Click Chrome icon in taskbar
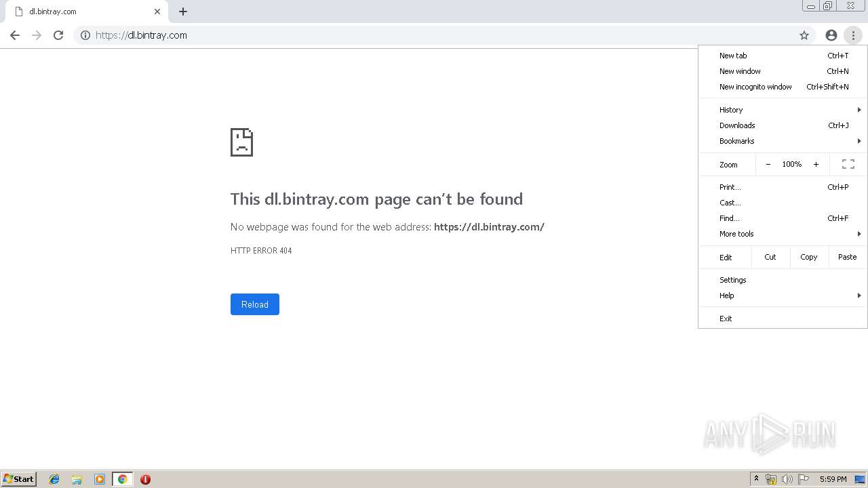Viewport: 868px width, 488px height. [x=122, y=479]
